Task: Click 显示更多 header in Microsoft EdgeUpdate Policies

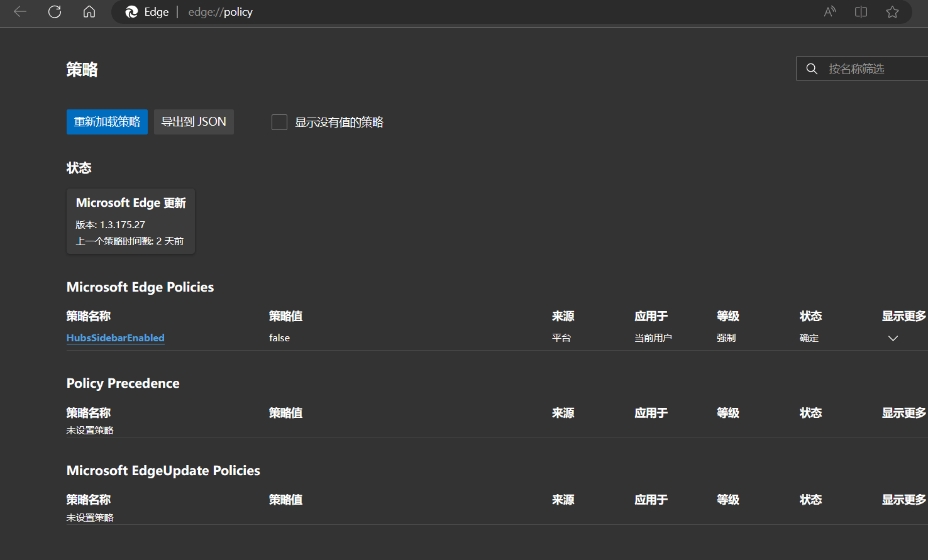Action: click(x=904, y=500)
